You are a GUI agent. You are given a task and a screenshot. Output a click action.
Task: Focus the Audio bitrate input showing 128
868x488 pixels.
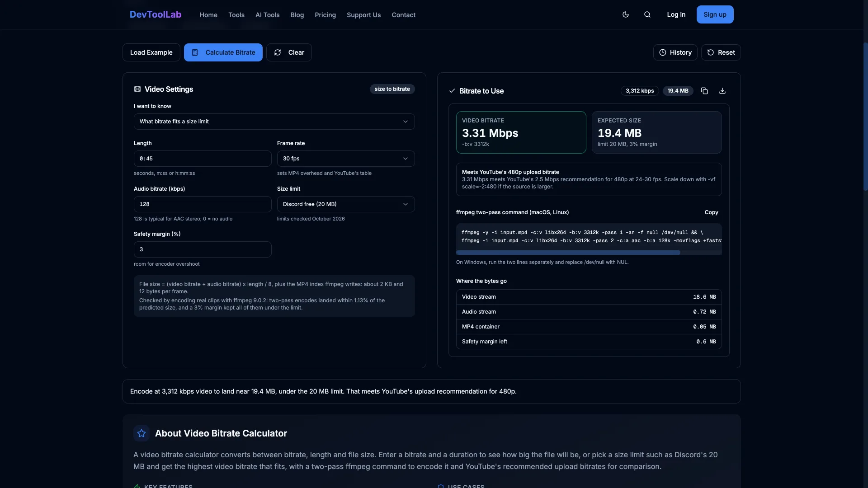tap(203, 204)
